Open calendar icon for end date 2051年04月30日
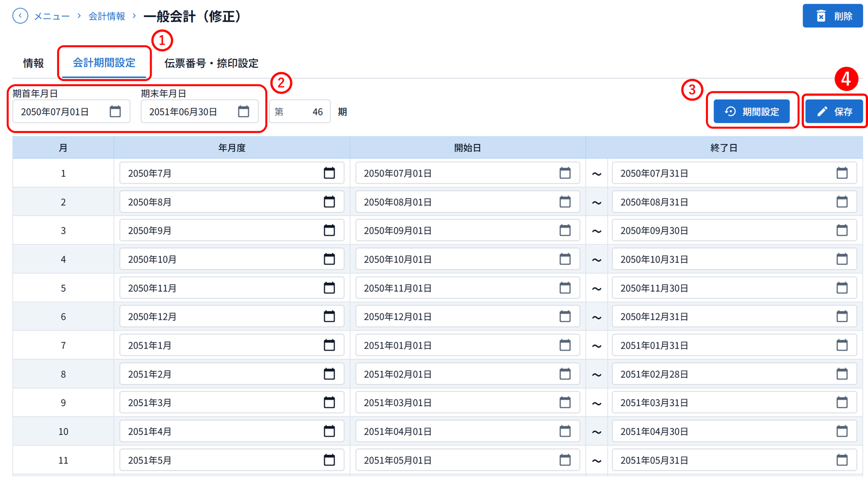Image resolution: width=868 pixels, height=482 pixels. (x=842, y=431)
